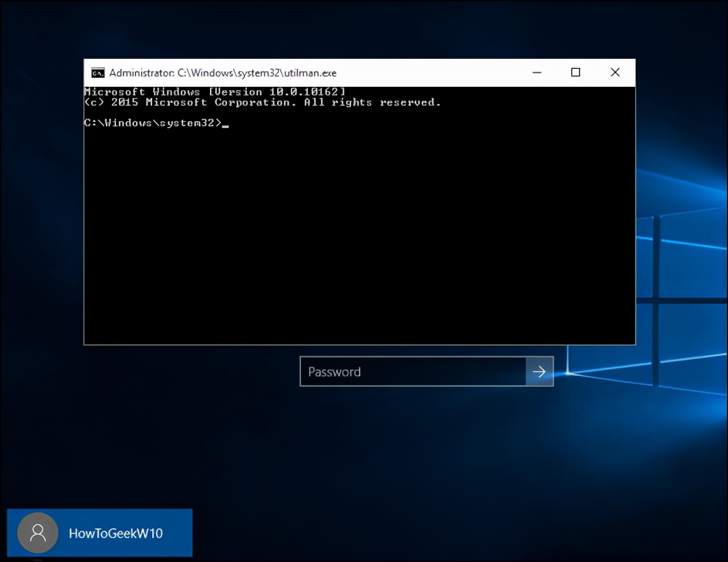Click the person silhouette in the account tile
The height and width of the screenshot is (562, 728).
[x=37, y=533]
